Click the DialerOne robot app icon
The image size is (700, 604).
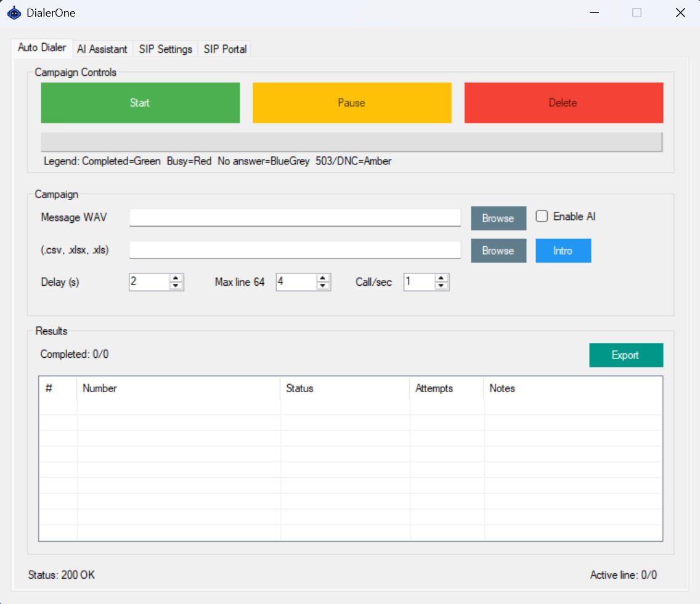click(x=14, y=12)
